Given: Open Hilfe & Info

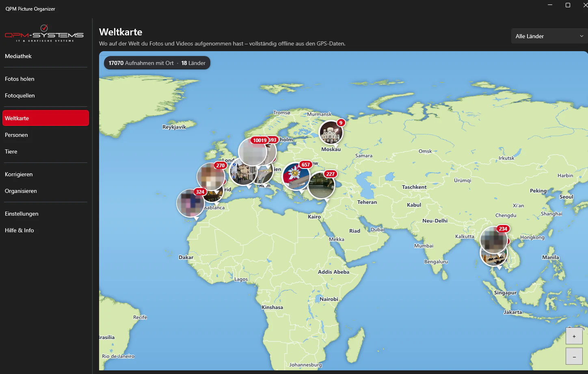Looking at the screenshot, I should click(x=45, y=230).
